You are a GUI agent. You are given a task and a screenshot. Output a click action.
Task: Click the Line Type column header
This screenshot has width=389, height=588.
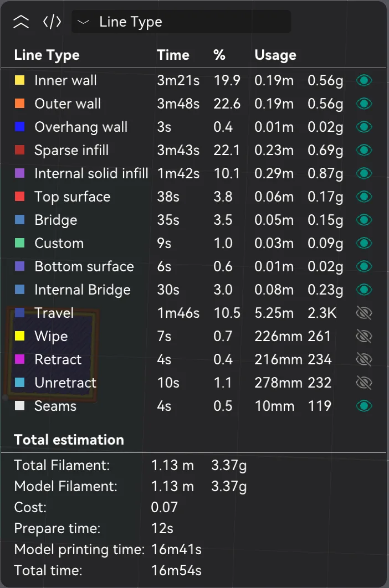(x=47, y=55)
